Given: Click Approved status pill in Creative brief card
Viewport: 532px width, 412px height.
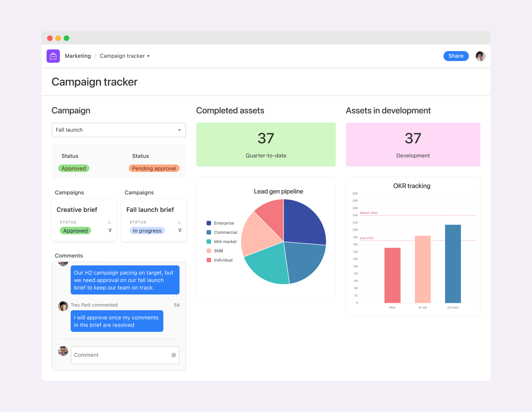Looking at the screenshot, I should coord(76,231).
